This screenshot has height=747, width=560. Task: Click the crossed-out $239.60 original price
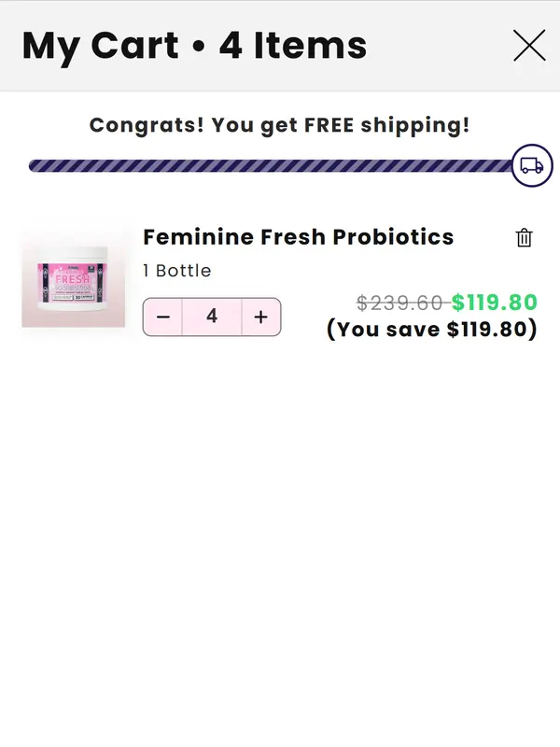pos(399,303)
